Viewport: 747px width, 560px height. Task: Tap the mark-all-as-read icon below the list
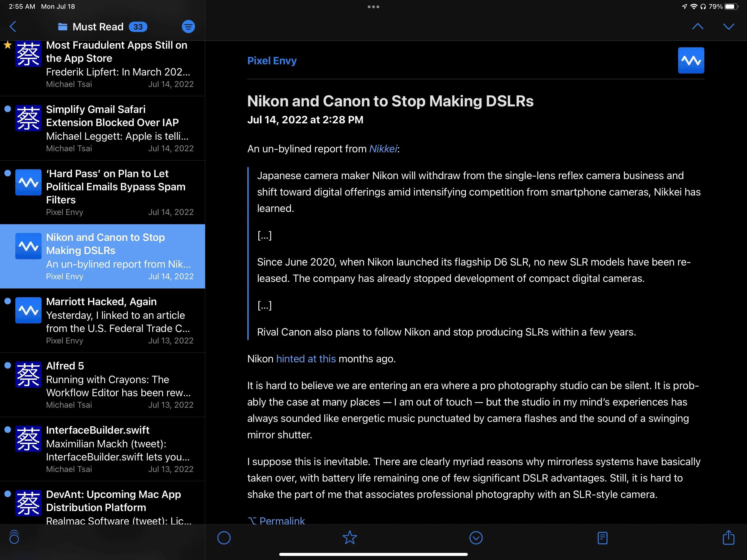14,537
